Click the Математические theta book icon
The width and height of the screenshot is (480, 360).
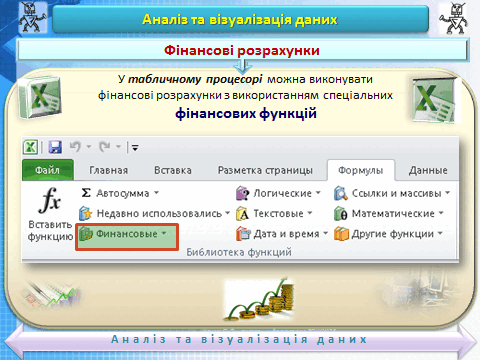coord(341,214)
